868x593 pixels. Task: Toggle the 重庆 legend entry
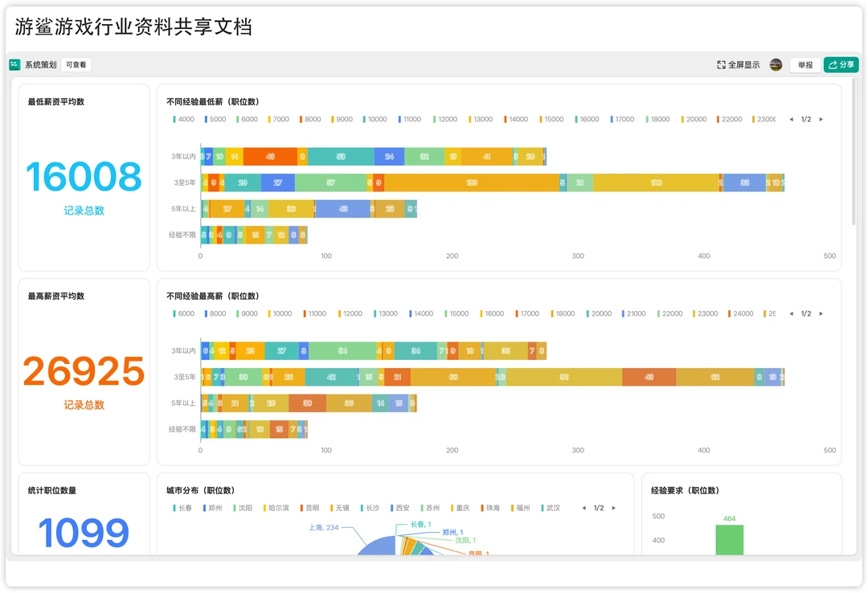pos(460,508)
